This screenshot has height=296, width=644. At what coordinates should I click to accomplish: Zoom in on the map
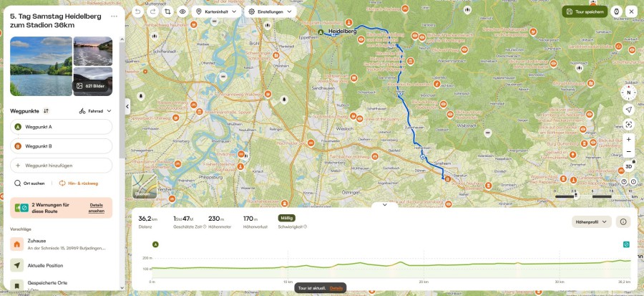coord(628,140)
